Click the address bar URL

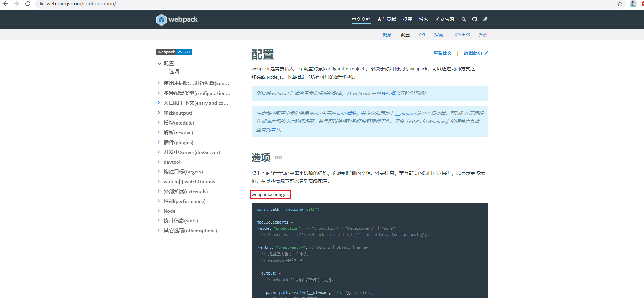coord(81,4)
